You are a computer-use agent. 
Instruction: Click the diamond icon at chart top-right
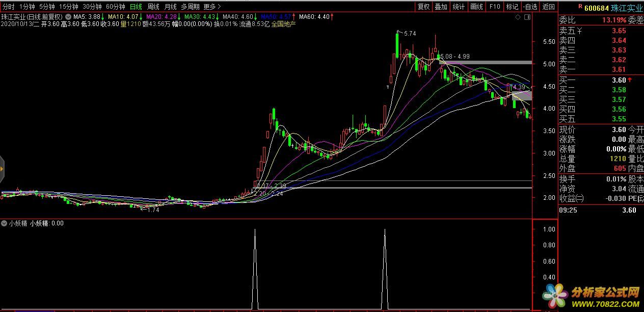(x=518, y=17)
